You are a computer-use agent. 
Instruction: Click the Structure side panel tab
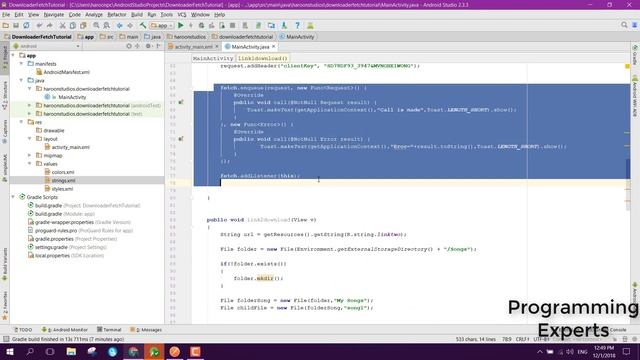point(5,96)
